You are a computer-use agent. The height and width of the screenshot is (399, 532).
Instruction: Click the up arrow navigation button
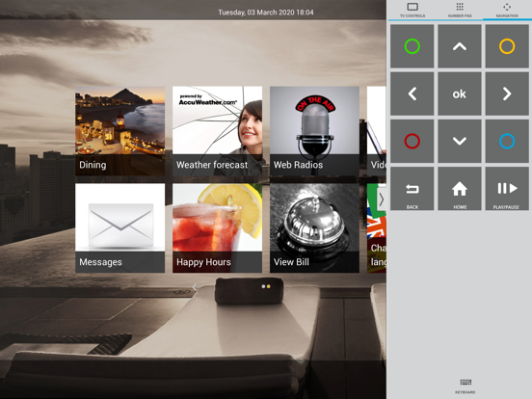(x=460, y=46)
